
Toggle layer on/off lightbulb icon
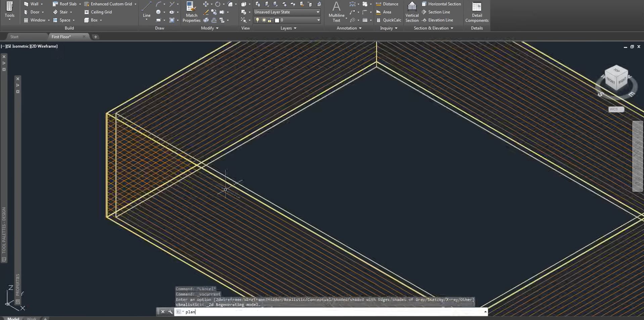point(258,20)
